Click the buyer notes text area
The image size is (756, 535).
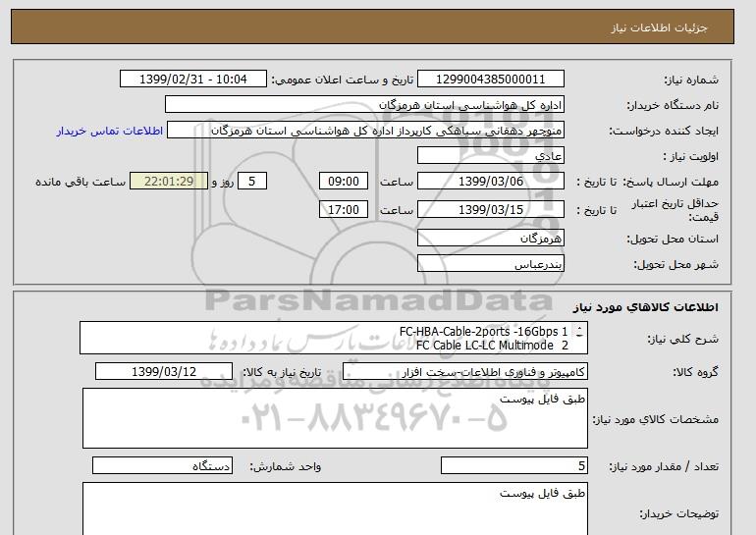(x=335, y=508)
